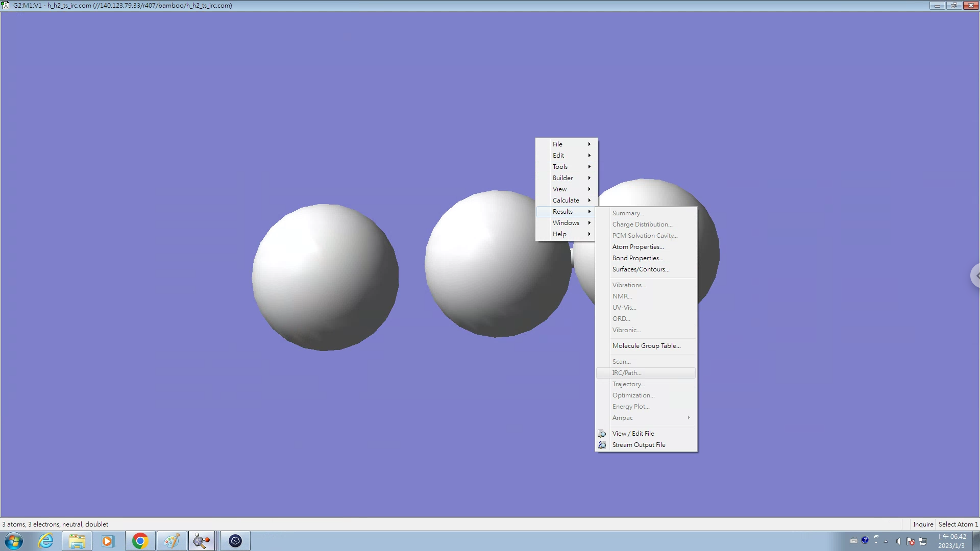
Task: Click the volume speaker tray icon
Action: point(898,541)
